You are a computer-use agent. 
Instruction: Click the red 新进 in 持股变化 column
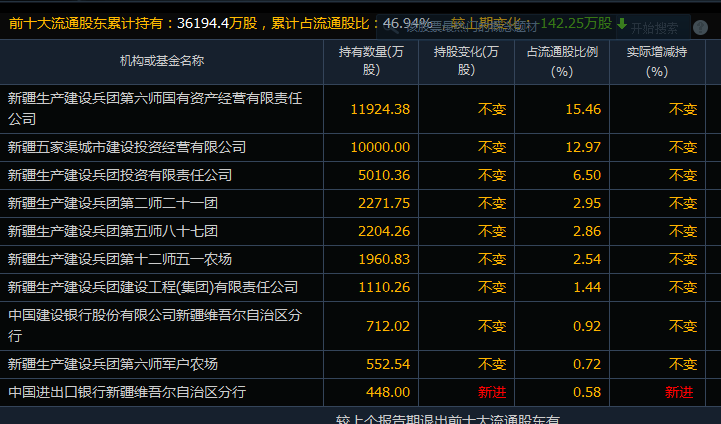[x=491, y=392]
